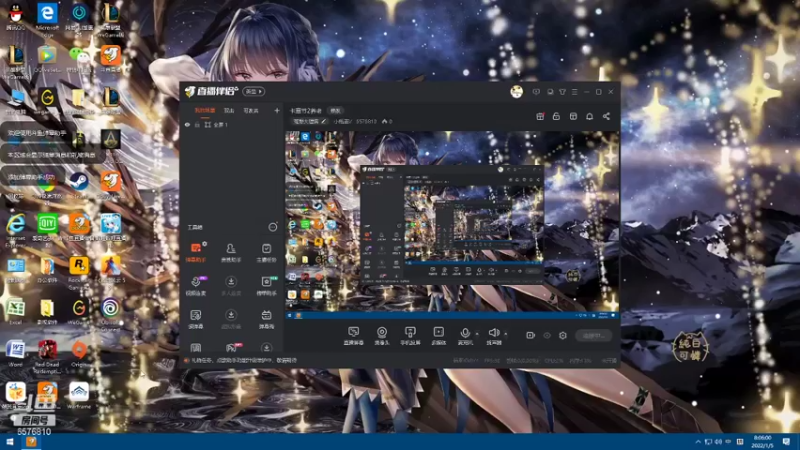Select the 全屏 1 source row
The width and height of the screenshot is (800, 450).
(x=232, y=124)
